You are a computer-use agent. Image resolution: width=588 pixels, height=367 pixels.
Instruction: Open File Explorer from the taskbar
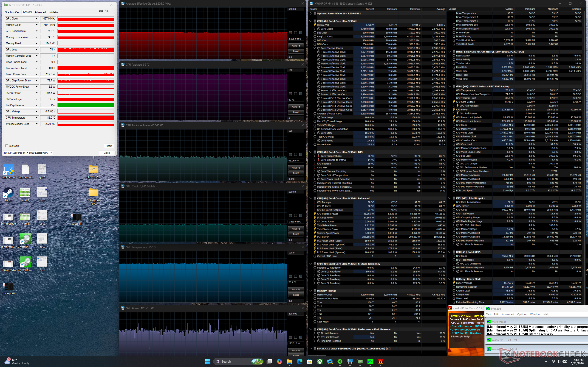point(289,361)
